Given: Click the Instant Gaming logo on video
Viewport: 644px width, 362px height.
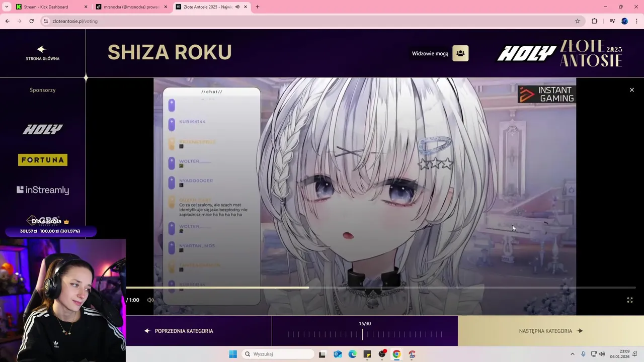Looking at the screenshot, I should tap(547, 94).
